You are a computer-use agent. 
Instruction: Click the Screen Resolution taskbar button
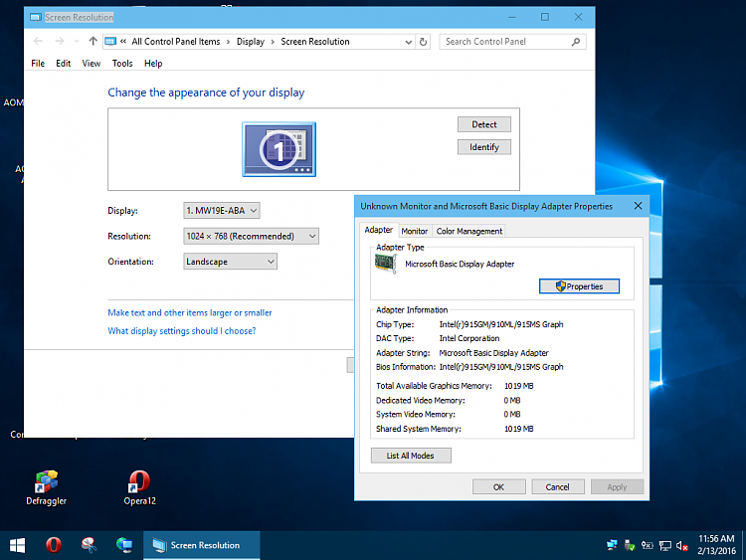(202, 545)
